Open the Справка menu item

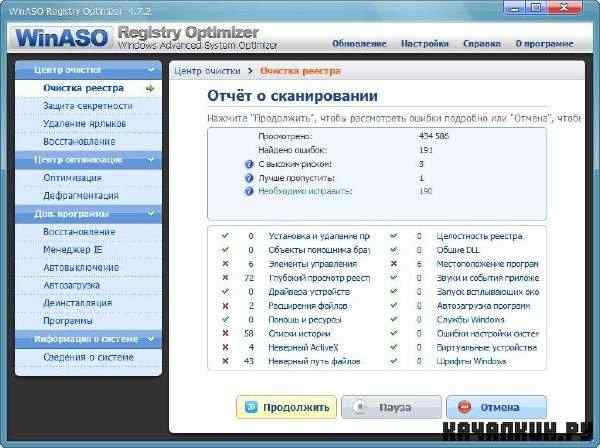pyautogui.click(x=482, y=44)
